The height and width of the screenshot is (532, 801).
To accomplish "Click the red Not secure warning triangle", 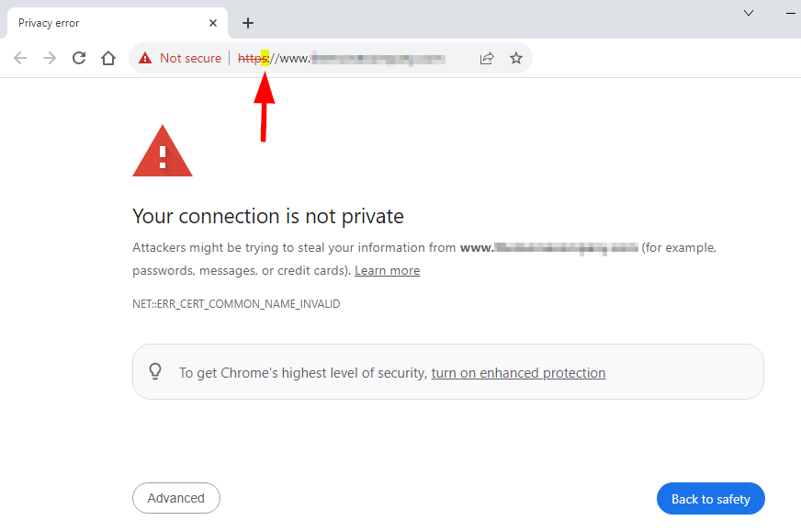I will tap(145, 58).
